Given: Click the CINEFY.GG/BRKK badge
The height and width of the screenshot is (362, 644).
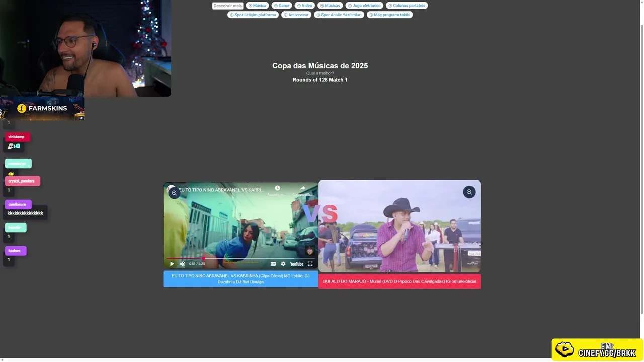Looking at the screenshot, I should click(x=597, y=350).
